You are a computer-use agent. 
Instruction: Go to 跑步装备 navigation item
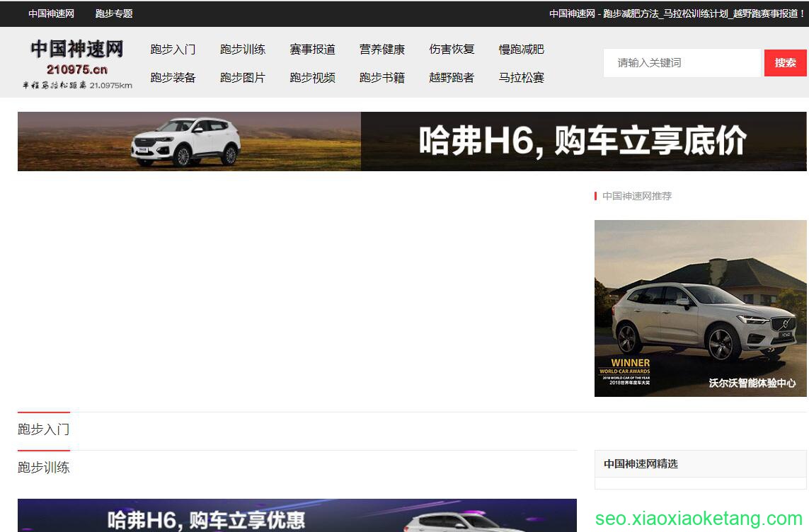(x=173, y=78)
